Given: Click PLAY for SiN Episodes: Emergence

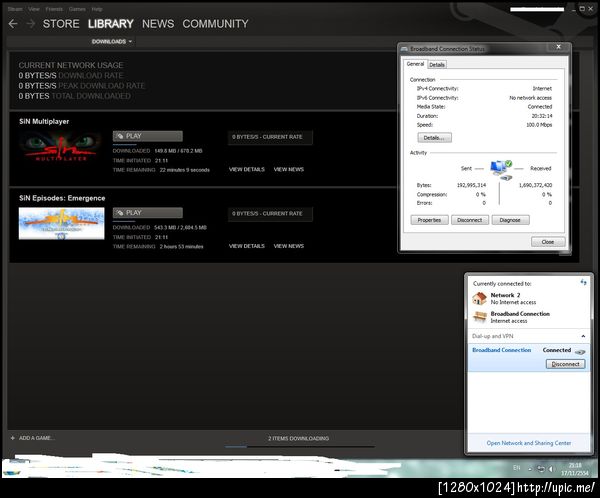Looking at the screenshot, I should (x=148, y=212).
